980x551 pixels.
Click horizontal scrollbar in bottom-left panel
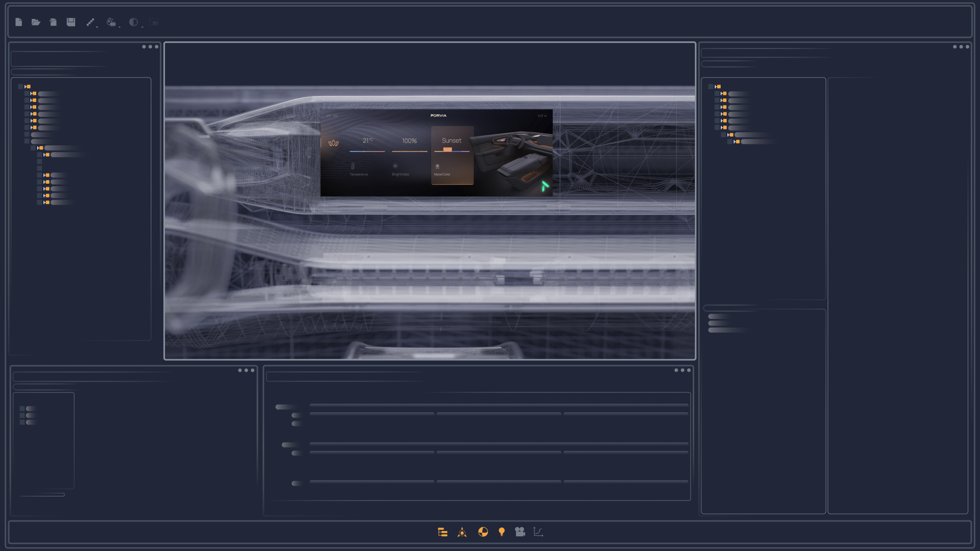(x=42, y=495)
